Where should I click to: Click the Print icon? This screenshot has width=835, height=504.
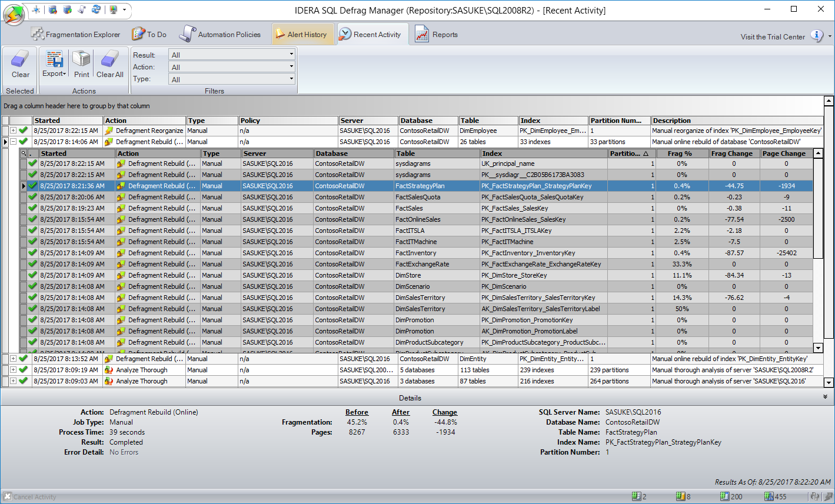82,64
